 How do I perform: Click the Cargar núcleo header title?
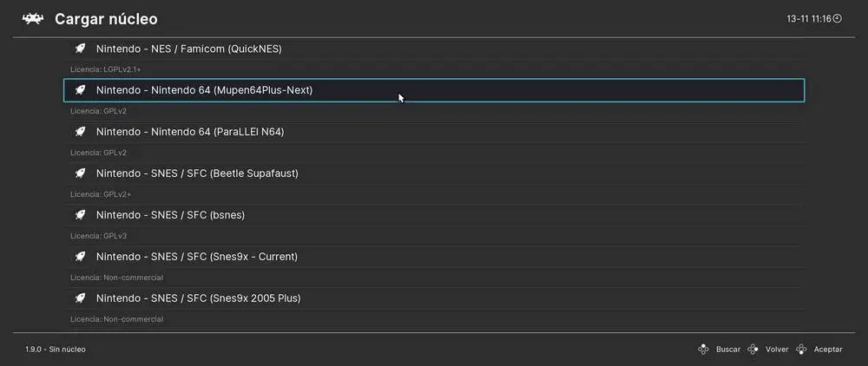pos(106,18)
